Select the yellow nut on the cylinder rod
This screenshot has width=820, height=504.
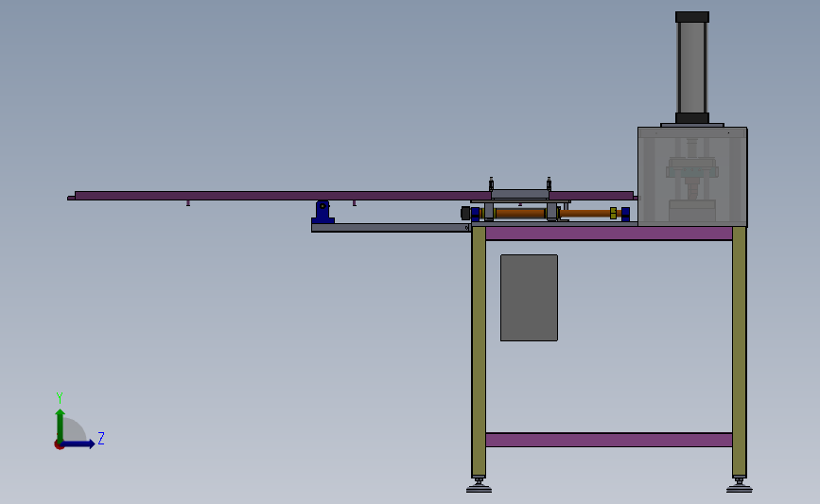click(x=613, y=214)
